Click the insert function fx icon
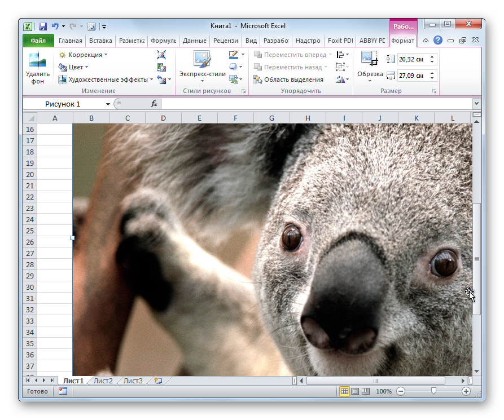The width and height of the screenshot is (504, 420). pyautogui.click(x=154, y=104)
